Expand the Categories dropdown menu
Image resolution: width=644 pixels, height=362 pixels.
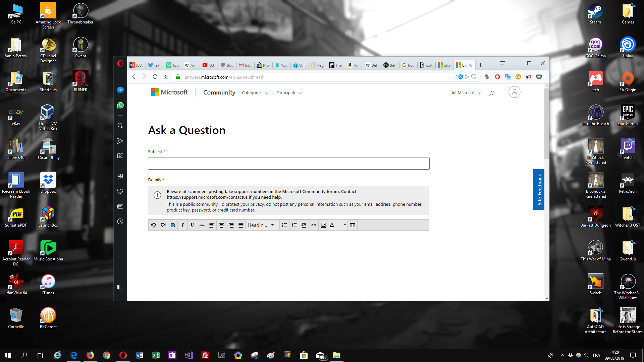click(x=255, y=93)
